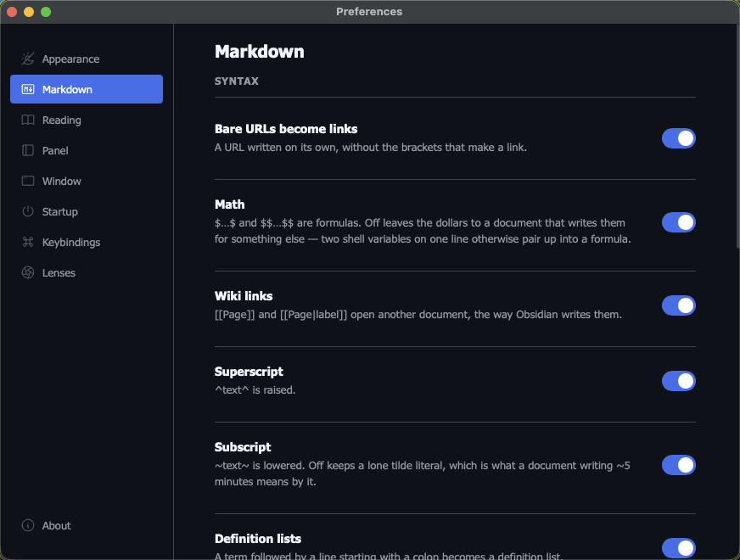Click the 'Math' setting title

(229, 204)
